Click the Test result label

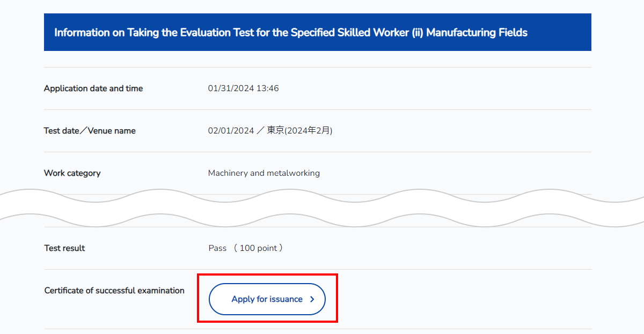64,248
